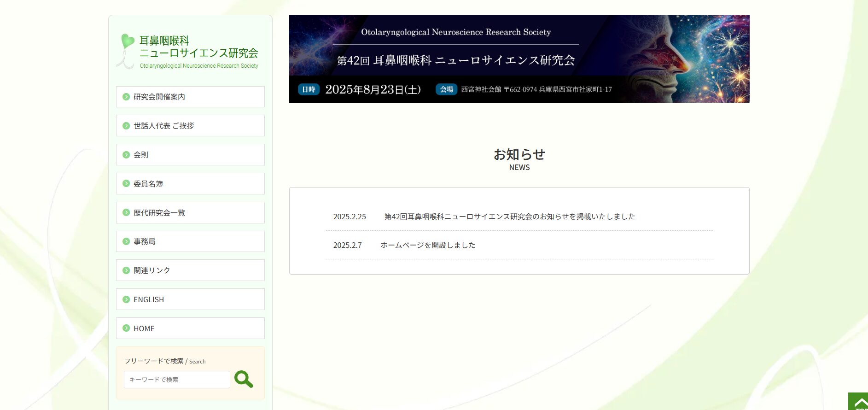
Task: Open the ホームページを開設しました news item
Action: click(x=428, y=245)
